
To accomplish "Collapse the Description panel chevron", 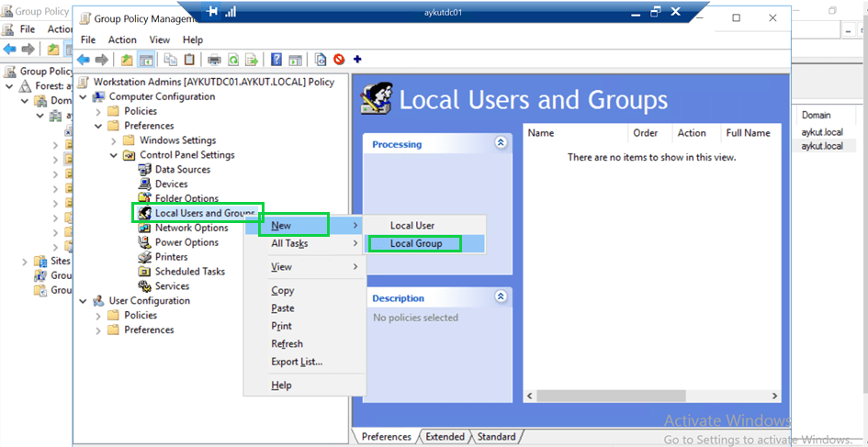I will (501, 297).
